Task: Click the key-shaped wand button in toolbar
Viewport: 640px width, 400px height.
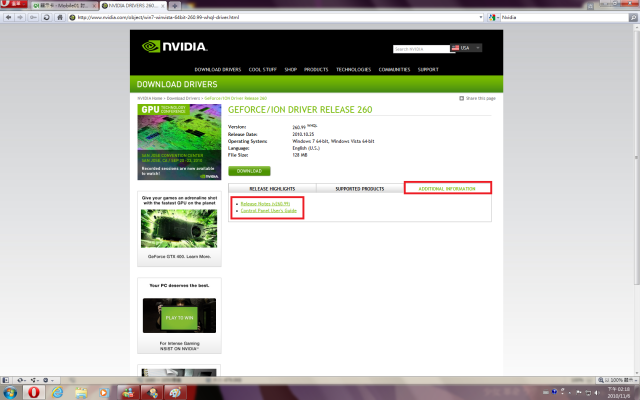Action: [33, 18]
